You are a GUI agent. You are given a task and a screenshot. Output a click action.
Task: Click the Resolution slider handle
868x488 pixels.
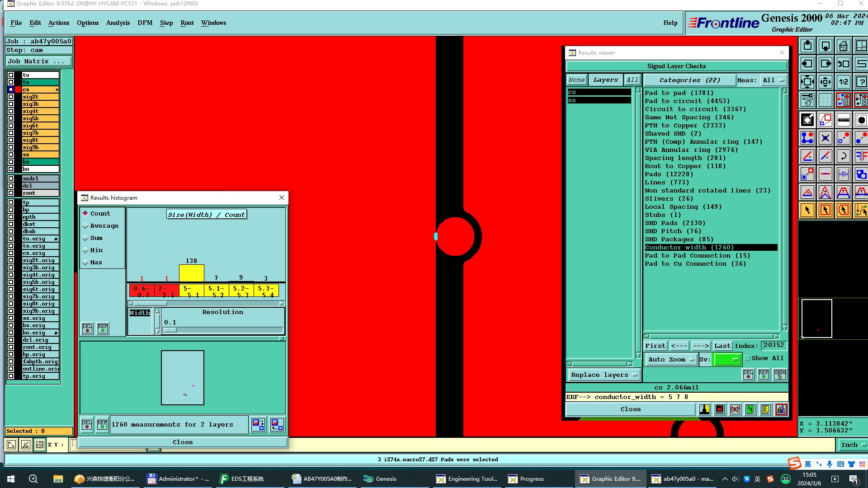(170, 330)
